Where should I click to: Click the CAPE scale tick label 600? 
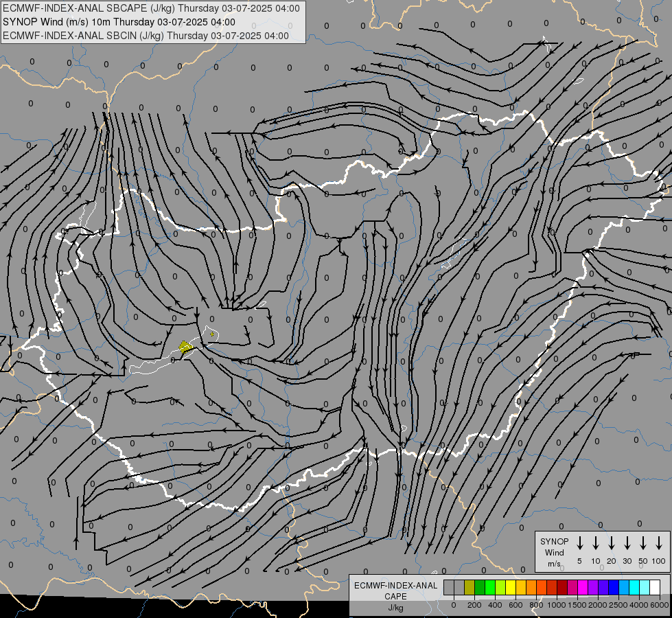pos(515,605)
